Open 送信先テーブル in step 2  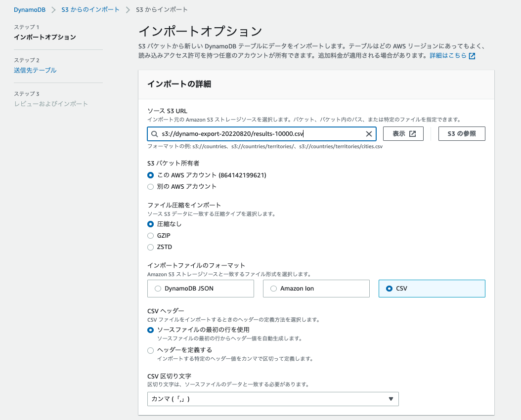click(35, 71)
